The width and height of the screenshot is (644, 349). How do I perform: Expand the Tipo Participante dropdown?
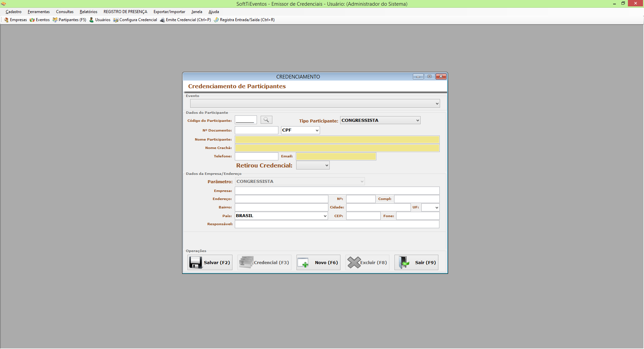click(x=418, y=120)
